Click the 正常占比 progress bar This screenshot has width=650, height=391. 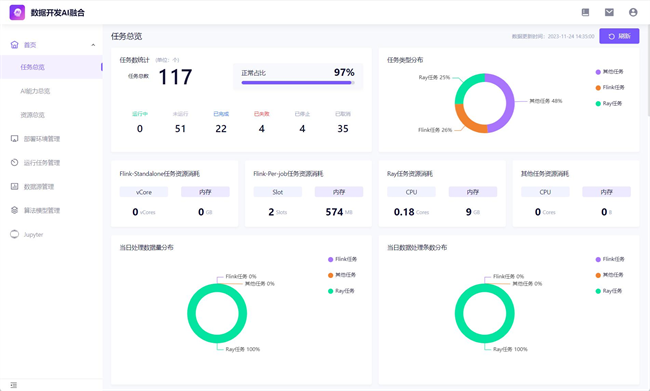click(298, 83)
